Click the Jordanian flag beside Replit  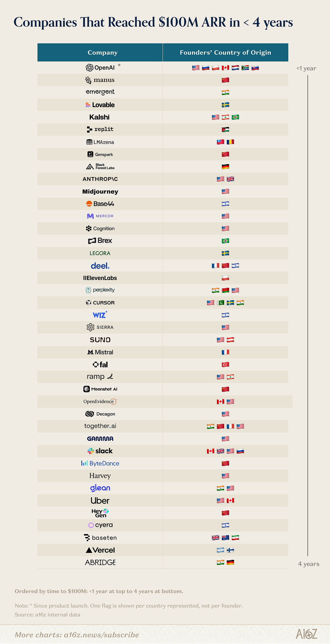coord(225,130)
